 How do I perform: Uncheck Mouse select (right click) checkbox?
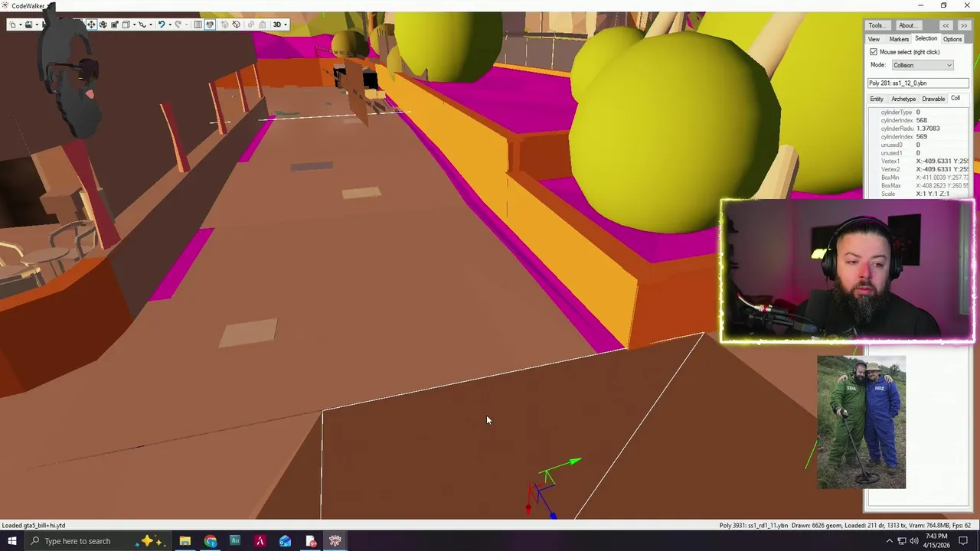pos(874,52)
